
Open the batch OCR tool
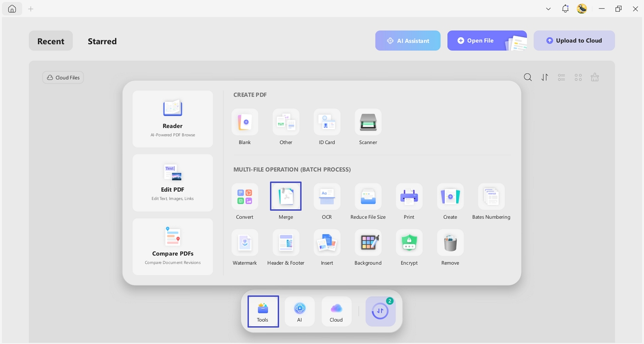[327, 202]
